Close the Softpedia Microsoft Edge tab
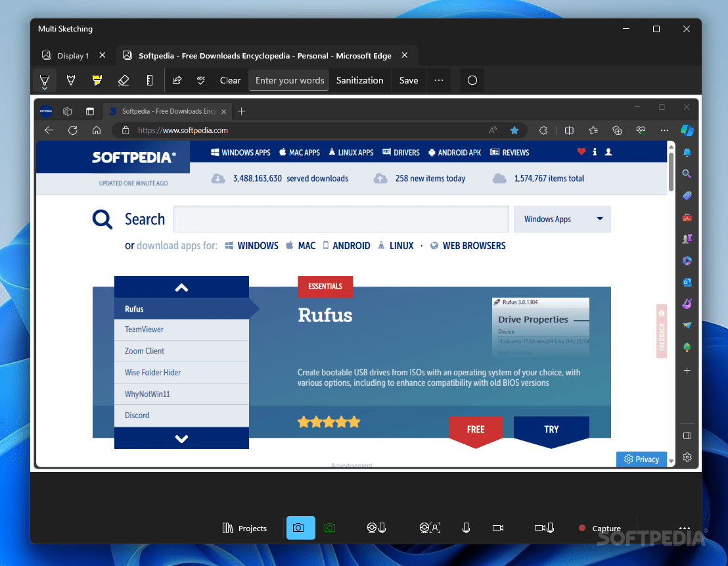The height and width of the screenshot is (566, 728). pyautogui.click(x=405, y=55)
